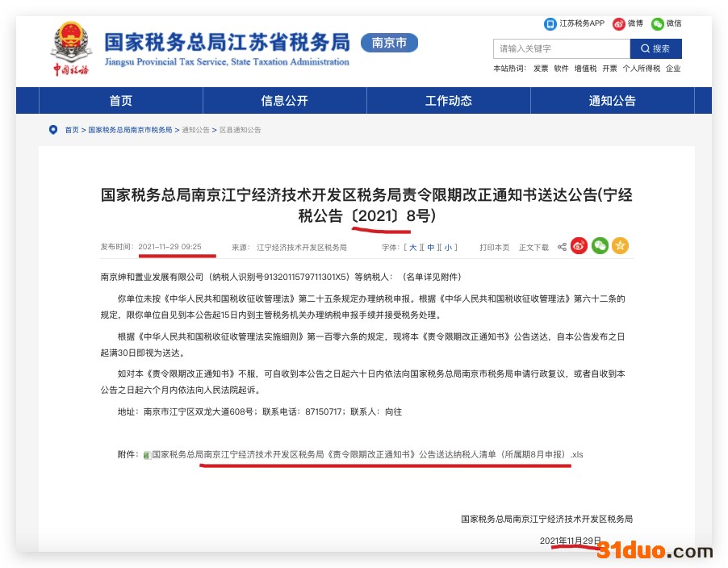Image resolution: width=728 pixels, height=568 pixels.
Task: Open 国家税务总局南京市税务局 breadcrumb link
Action: [130, 130]
